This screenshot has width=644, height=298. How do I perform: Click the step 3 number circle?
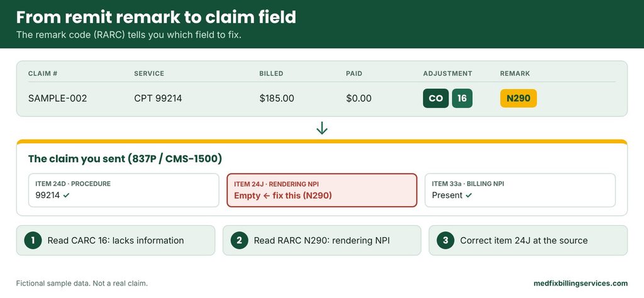coord(445,241)
